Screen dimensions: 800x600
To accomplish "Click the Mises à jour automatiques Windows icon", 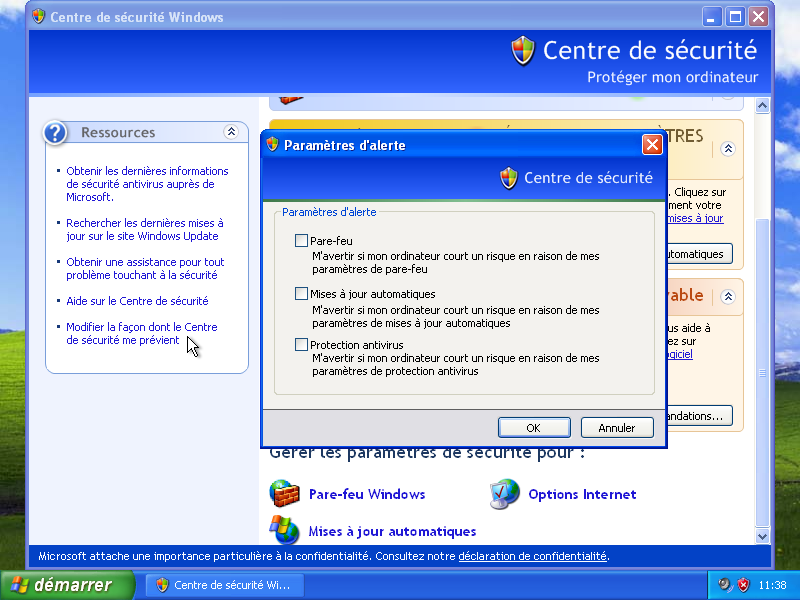I will (285, 530).
